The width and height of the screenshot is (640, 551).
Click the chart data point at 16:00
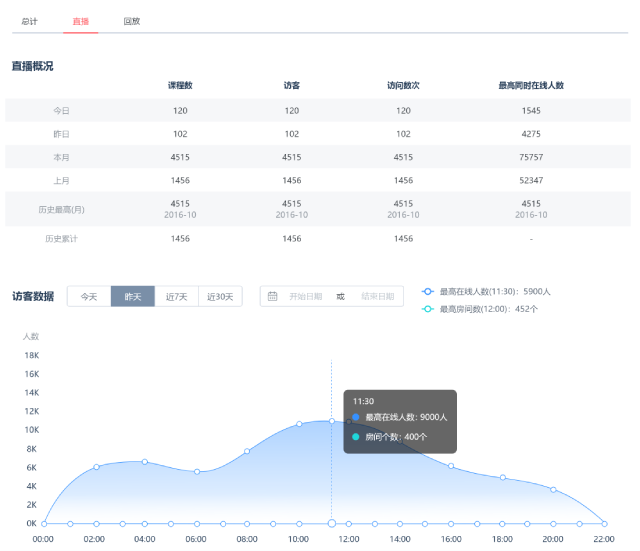click(x=451, y=466)
